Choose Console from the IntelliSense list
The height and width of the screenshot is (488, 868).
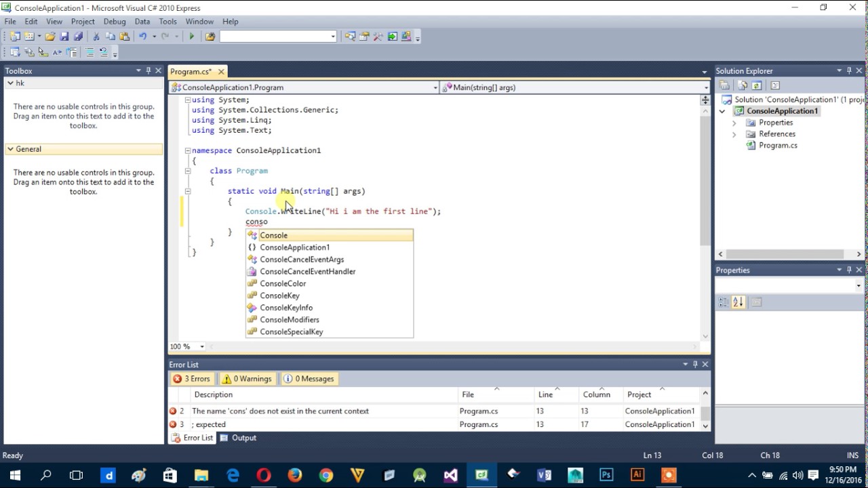pyautogui.click(x=329, y=235)
